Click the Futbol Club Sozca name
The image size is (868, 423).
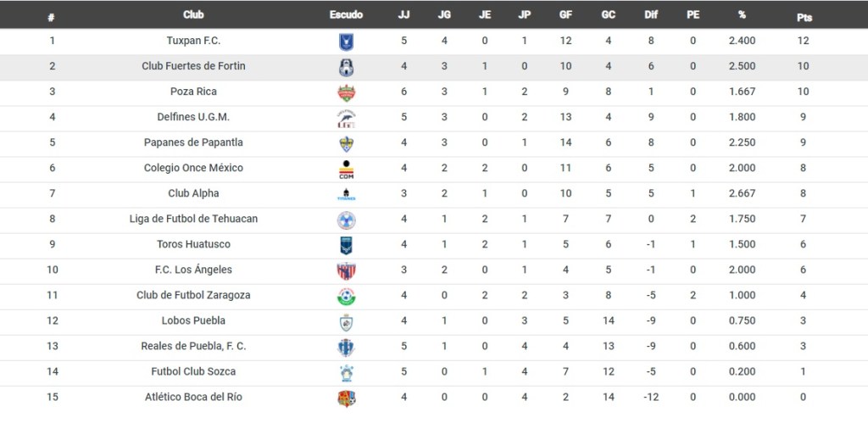coord(193,371)
